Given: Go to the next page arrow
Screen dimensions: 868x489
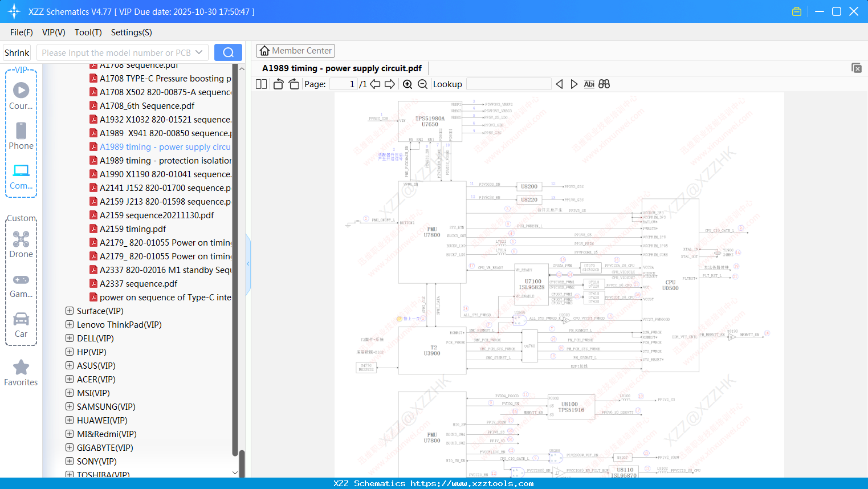Looking at the screenshot, I should point(390,84).
